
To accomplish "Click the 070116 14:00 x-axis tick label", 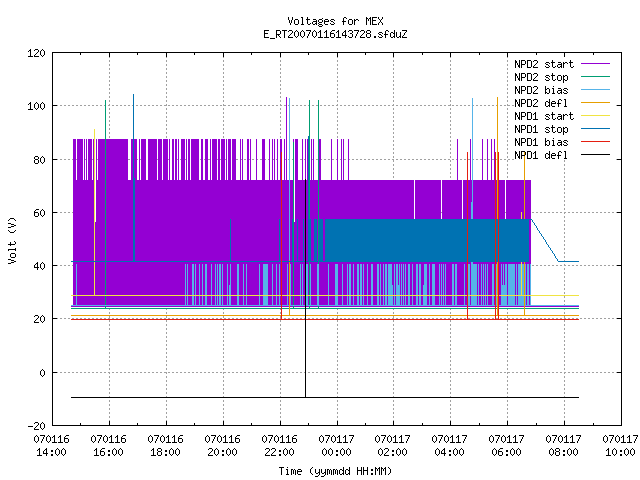I will 51,446.
